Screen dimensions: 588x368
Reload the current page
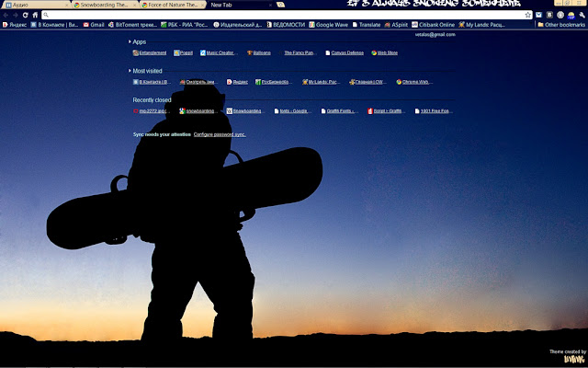pyautogui.click(x=26, y=15)
